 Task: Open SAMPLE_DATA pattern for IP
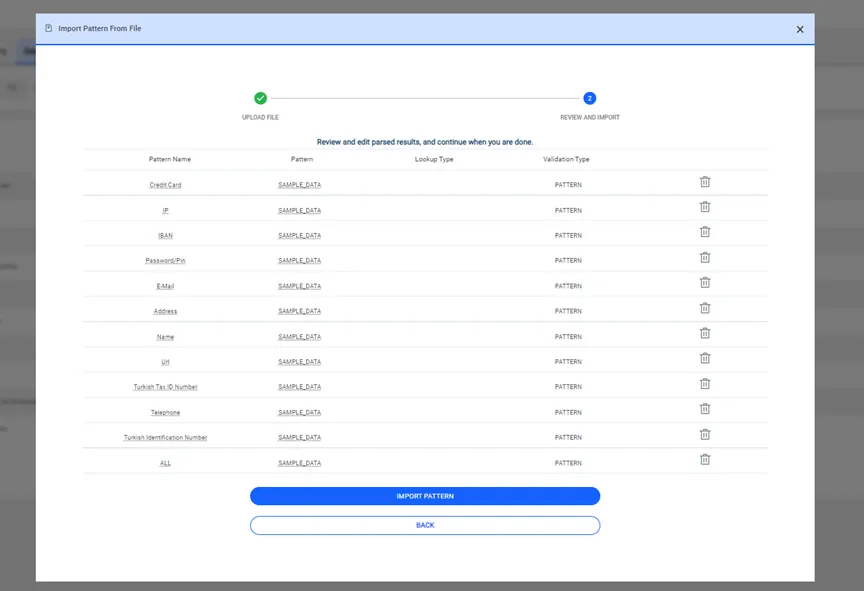coord(299,210)
